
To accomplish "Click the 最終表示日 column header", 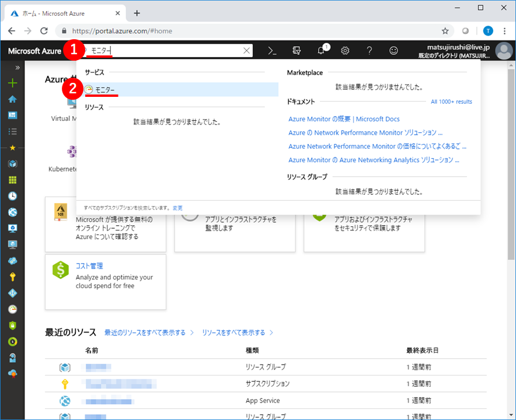I will pos(422,350).
